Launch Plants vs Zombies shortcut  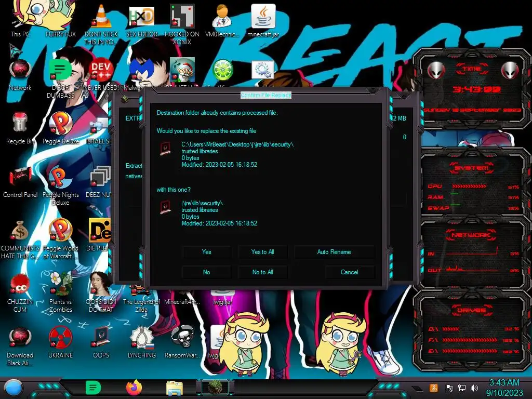tap(60, 284)
